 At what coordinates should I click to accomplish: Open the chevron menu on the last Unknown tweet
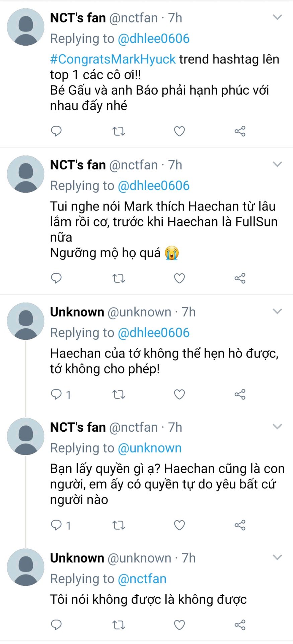pos(277,557)
